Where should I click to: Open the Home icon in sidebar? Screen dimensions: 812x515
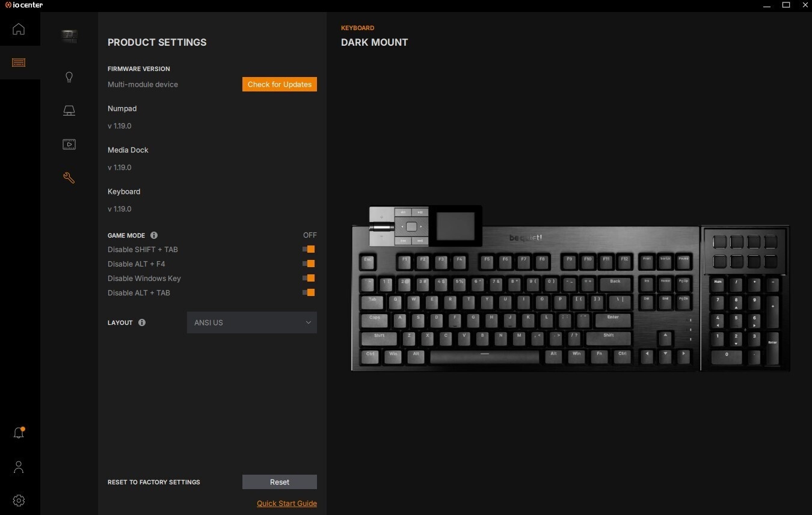19,29
